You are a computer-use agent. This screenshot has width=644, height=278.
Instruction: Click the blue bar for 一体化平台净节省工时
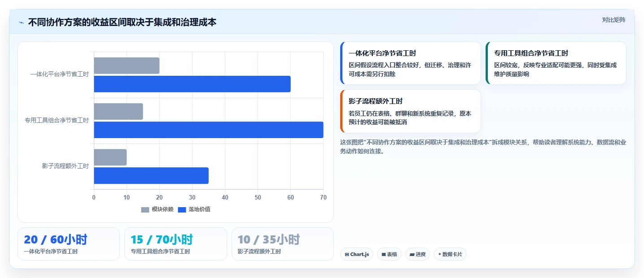click(x=192, y=84)
